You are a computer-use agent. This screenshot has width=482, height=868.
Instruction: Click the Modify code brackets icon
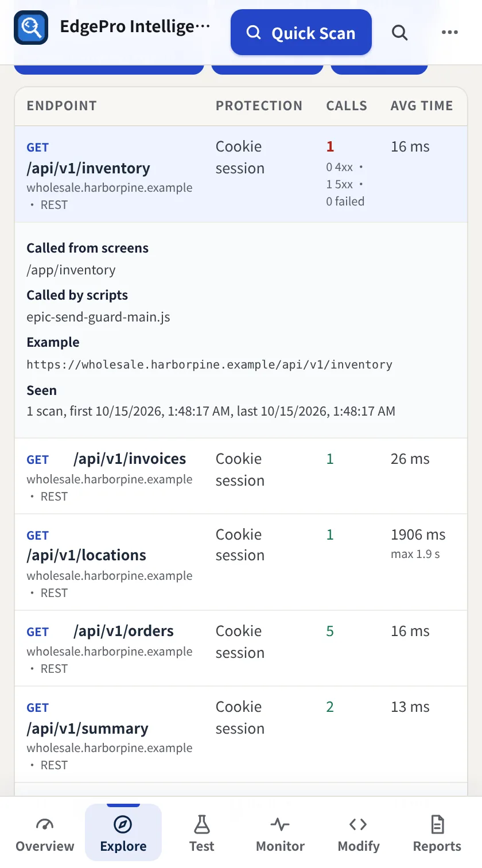point(359,825)
